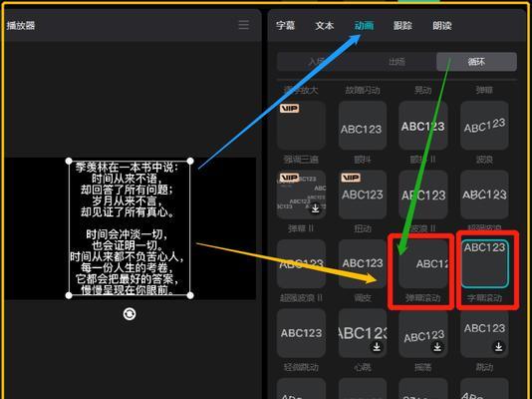Click the bottom-right corner handle of the text box
The image size is (532, 399).
[190, 295]
